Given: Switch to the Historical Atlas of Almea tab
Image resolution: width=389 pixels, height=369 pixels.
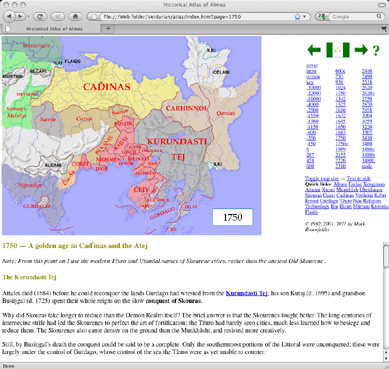Looking at the screenshot, I should pyautogui.click(x=53, y=29).
